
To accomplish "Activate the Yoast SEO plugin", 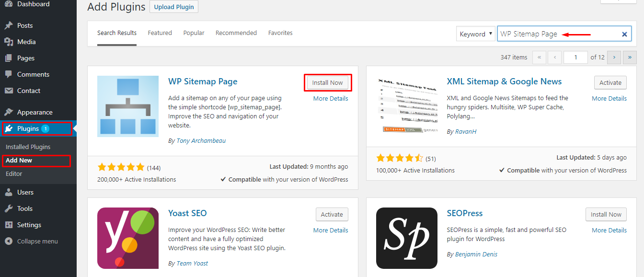I will pos(332,214).
